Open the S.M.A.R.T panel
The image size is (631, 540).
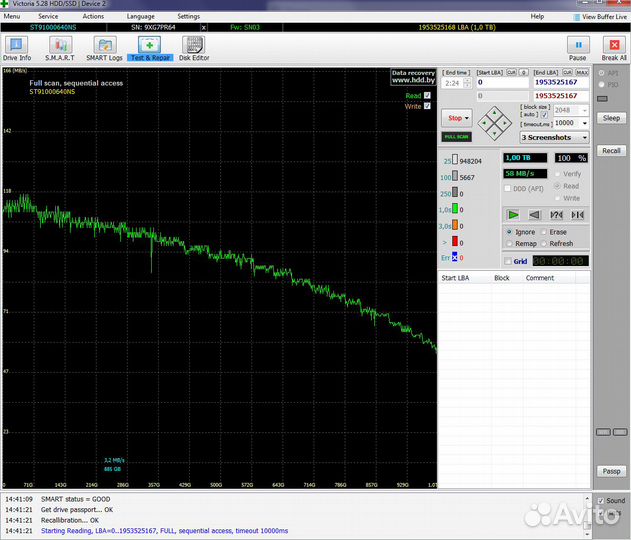coord(58,48)
